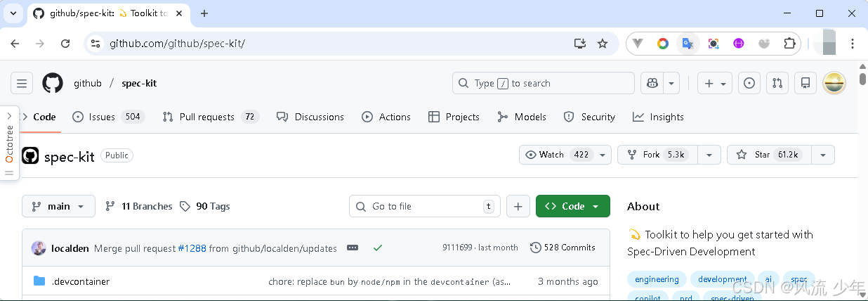The image size is (868, 301).
Task: Switch to the Pull requests tab
Action: (x=211, y=117)
